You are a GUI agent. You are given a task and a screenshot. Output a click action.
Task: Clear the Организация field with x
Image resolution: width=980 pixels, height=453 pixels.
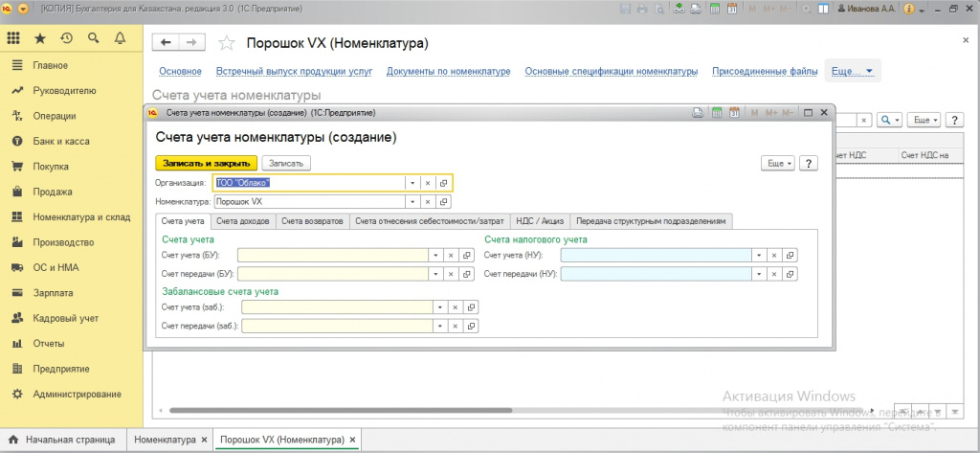coord(428,183)
